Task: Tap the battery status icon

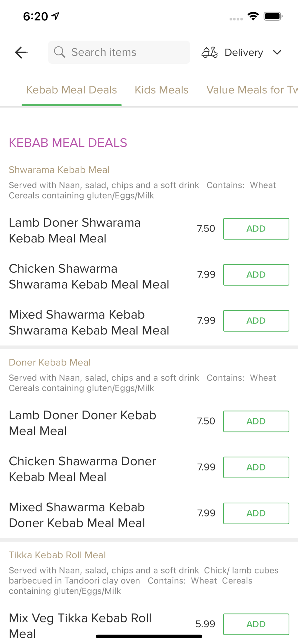Action: coord(273,16)
